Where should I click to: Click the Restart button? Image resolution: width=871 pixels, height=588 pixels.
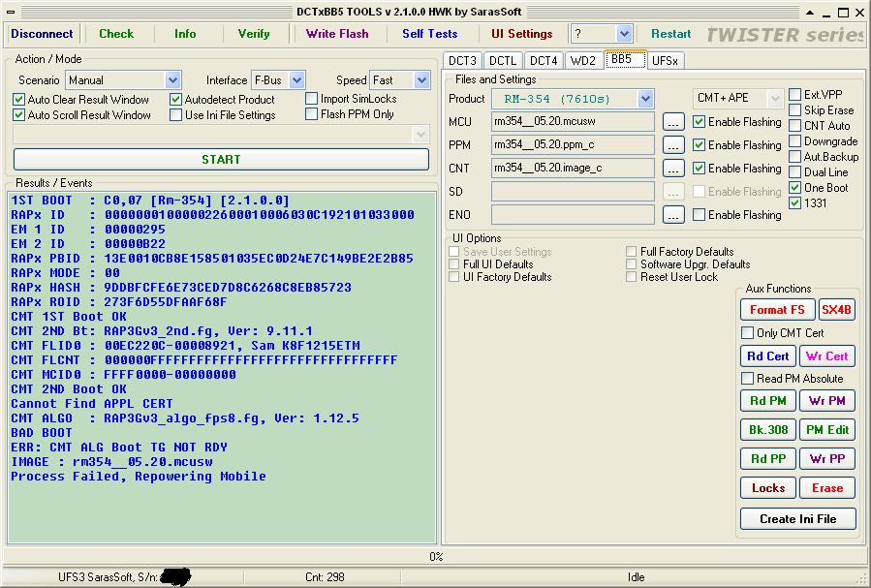click(x=671, y=34)
